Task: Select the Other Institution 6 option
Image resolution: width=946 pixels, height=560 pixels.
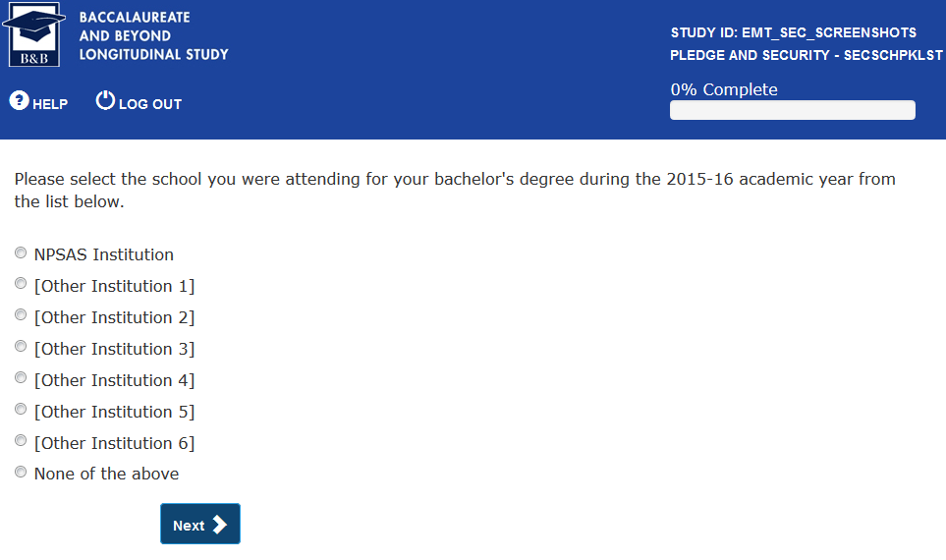Action: [21, 442]
